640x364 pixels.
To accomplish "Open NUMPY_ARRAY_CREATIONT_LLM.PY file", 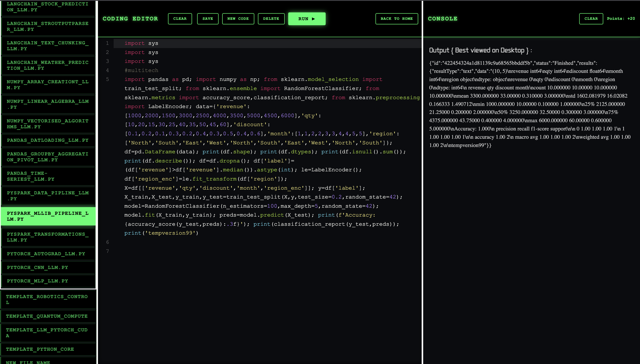I will tap(48, 85).
